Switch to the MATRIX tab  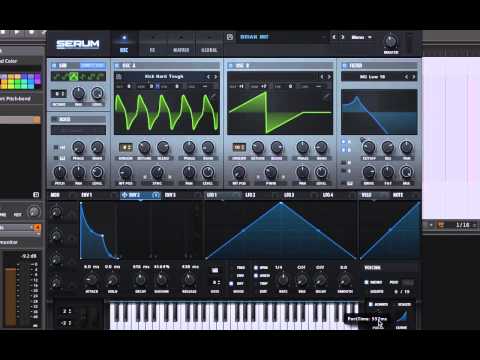pos(181,44)
